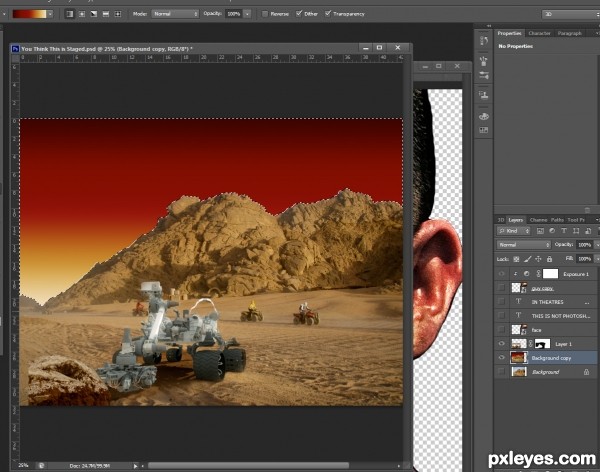Select the Angle Gradient style icon

pyautogui.click(x=94, y=14)
